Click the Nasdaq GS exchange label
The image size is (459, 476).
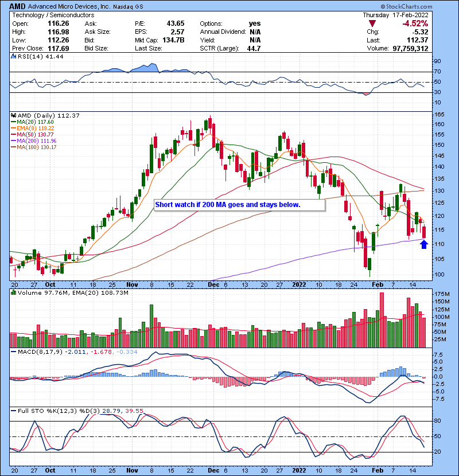click(x=128, y=6)
